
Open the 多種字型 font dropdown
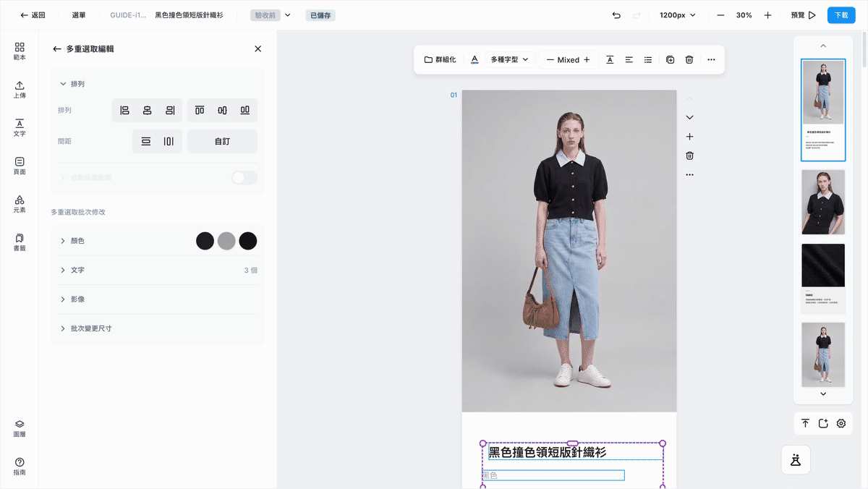(509, 60)
